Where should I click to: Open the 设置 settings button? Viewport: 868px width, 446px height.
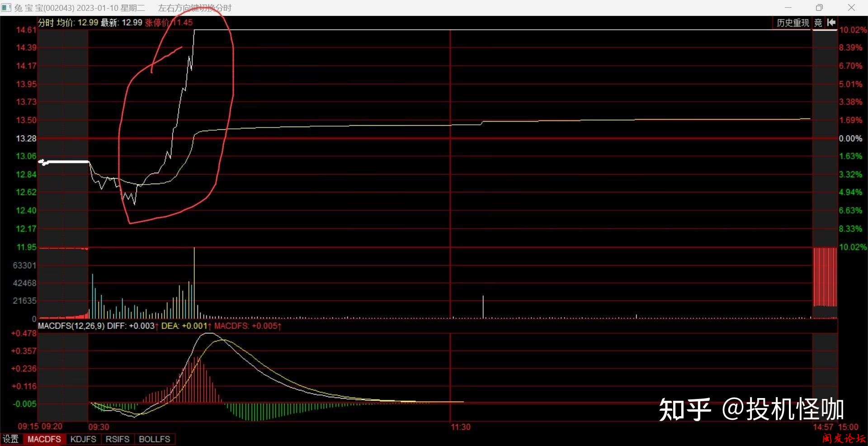(11, 439)
